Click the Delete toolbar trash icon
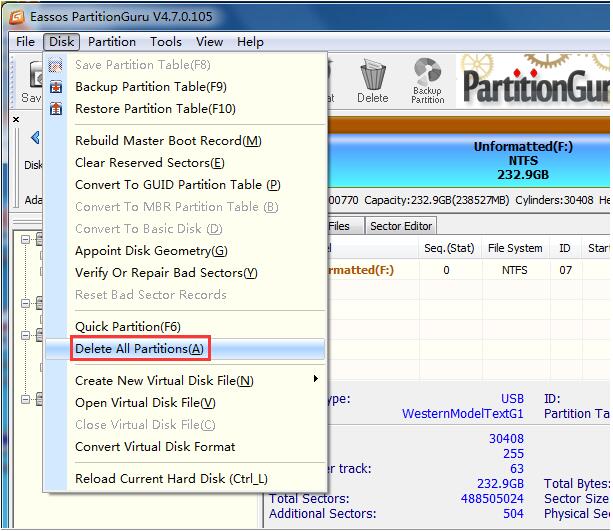613x531 pixels. point(373,75)
